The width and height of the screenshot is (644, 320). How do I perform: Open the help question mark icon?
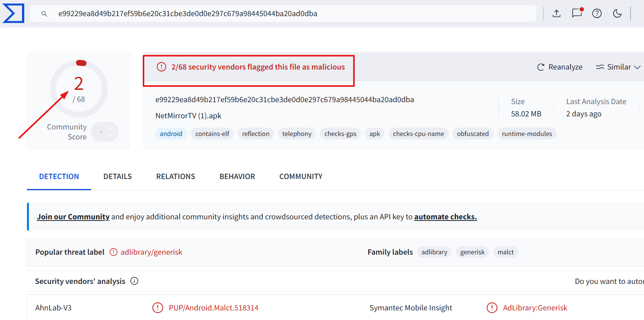[x=597, y=14]
